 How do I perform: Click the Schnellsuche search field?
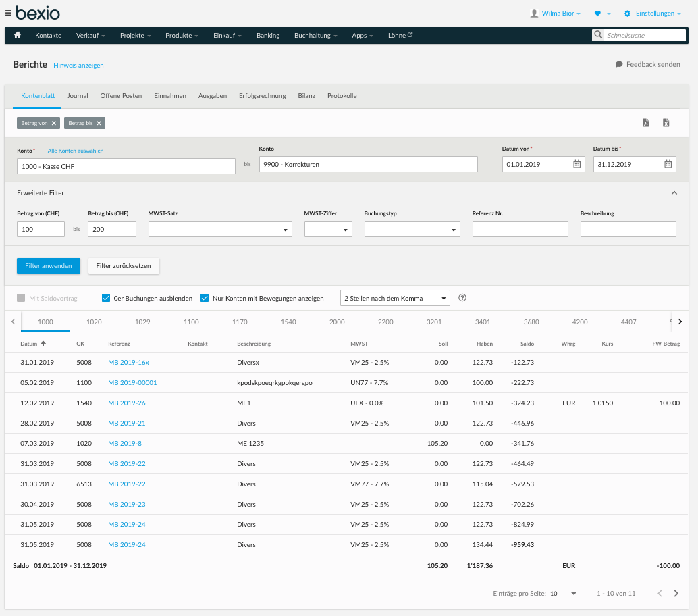click(x=644, y=35)
